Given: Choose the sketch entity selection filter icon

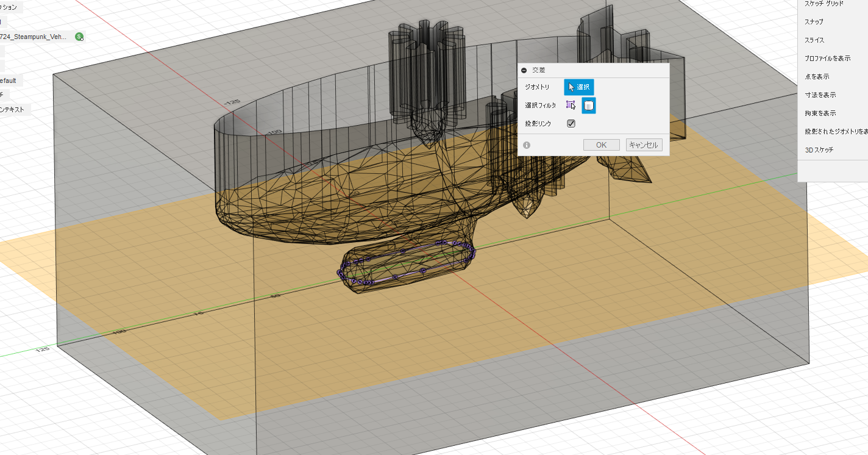Looking at the screenshot, I should tap(571, 106).
